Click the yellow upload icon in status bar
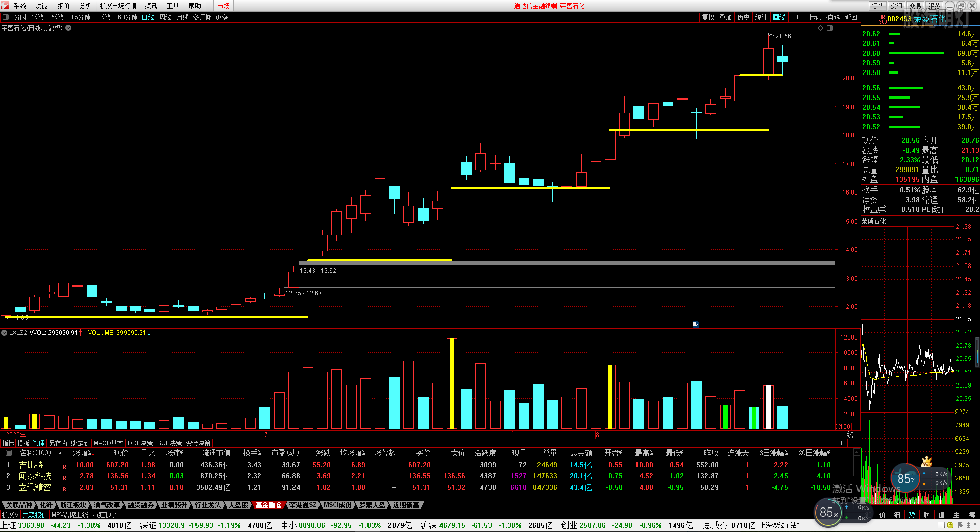980x532 pixels. (x=950, y=525)
